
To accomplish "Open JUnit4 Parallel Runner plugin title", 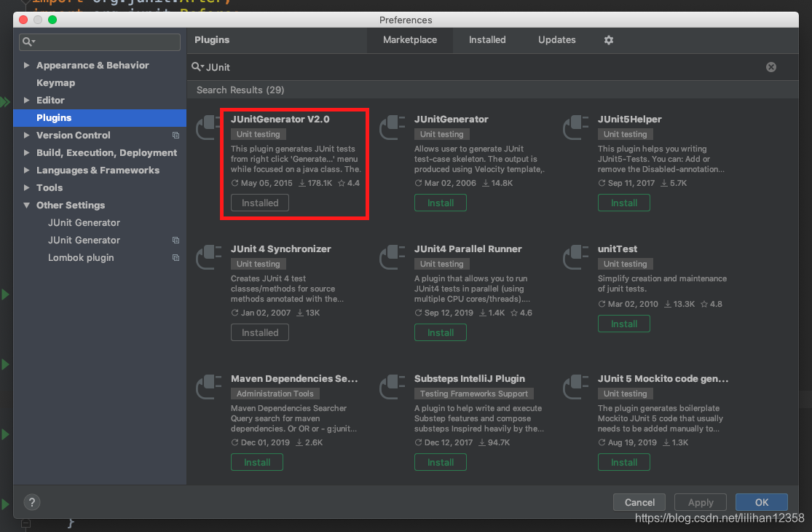I will click(468, 249).
